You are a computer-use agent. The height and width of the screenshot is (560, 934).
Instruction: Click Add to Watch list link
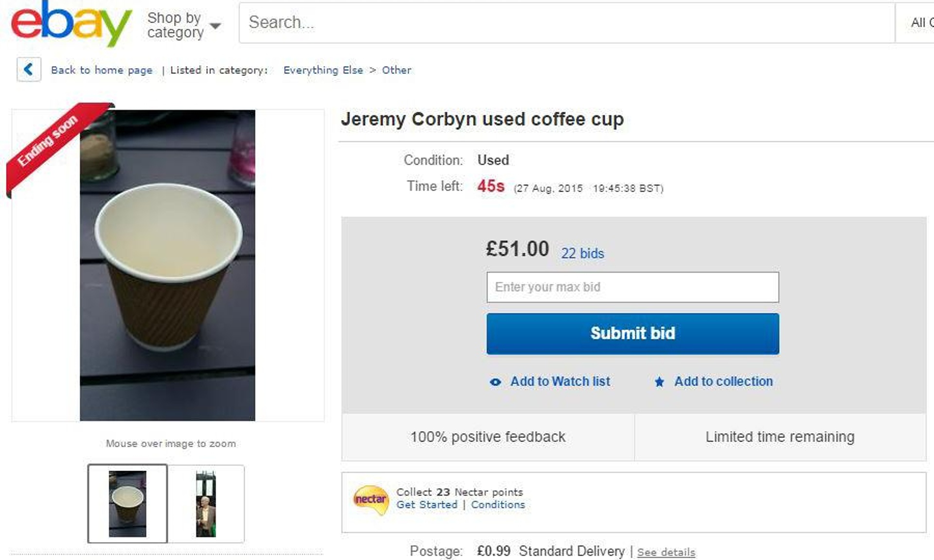click(x=560, y=382)
